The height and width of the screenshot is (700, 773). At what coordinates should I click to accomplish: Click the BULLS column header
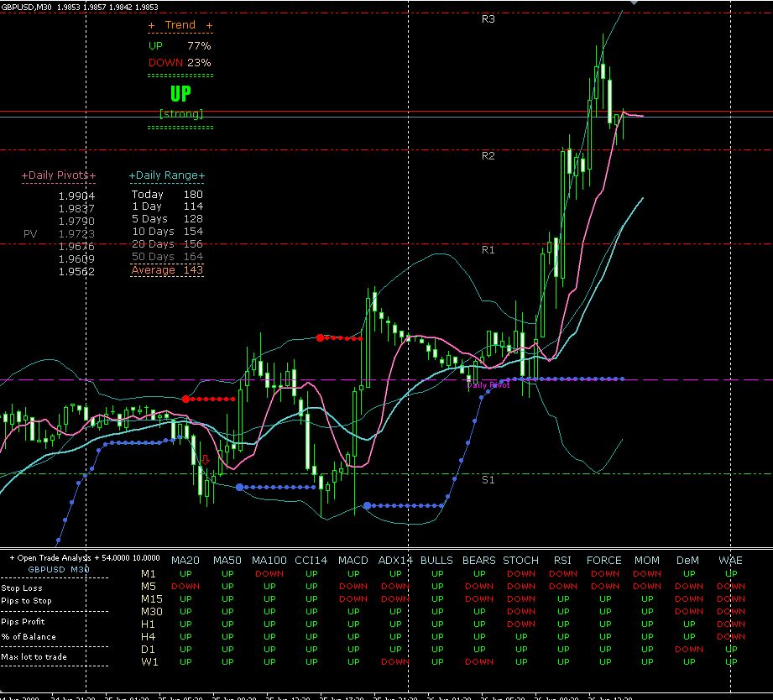pyautogui.click(x=436, y=561)
